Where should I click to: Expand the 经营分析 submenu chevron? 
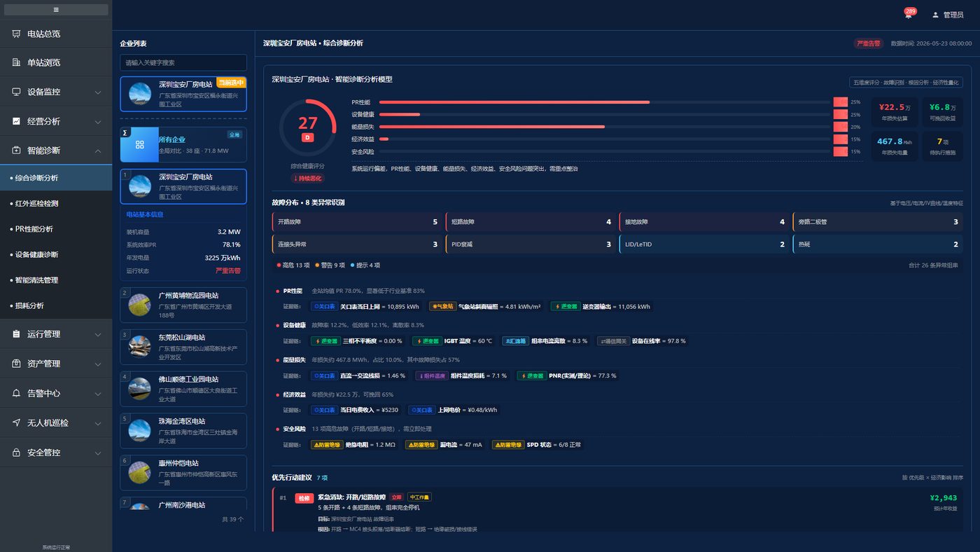(98, 121)
